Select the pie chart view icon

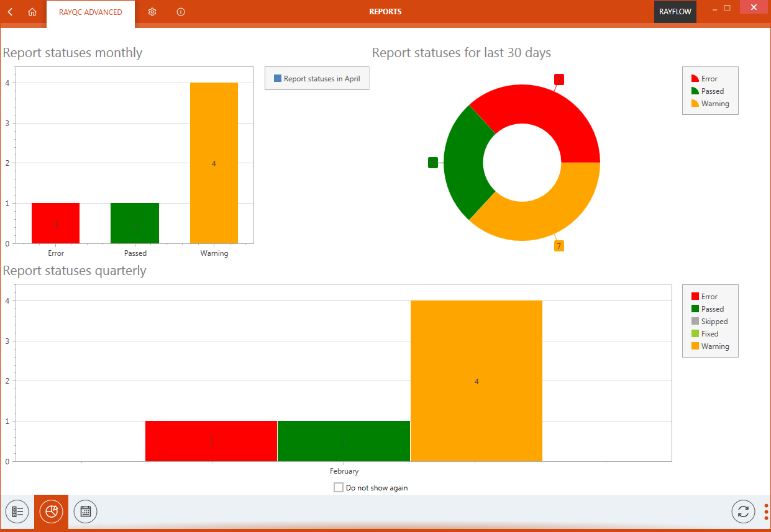pyautogui.click(x=51, y=511)
